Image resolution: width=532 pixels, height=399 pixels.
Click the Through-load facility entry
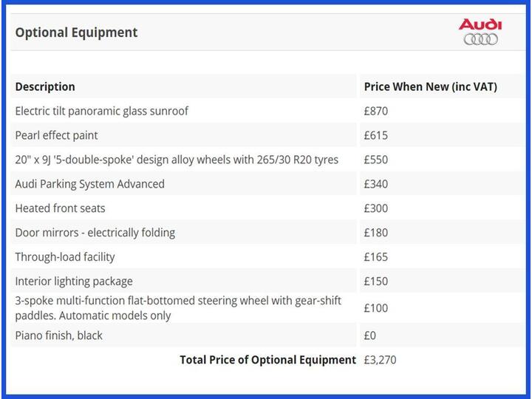pyautogui.click(x=65, y=257)
